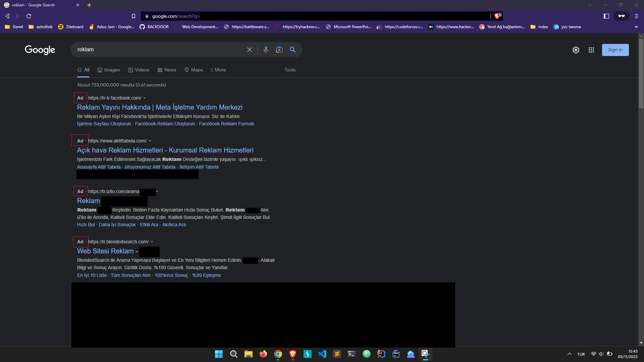
Task: Submit search using the magnifier icon
Action: coord(292,49)
